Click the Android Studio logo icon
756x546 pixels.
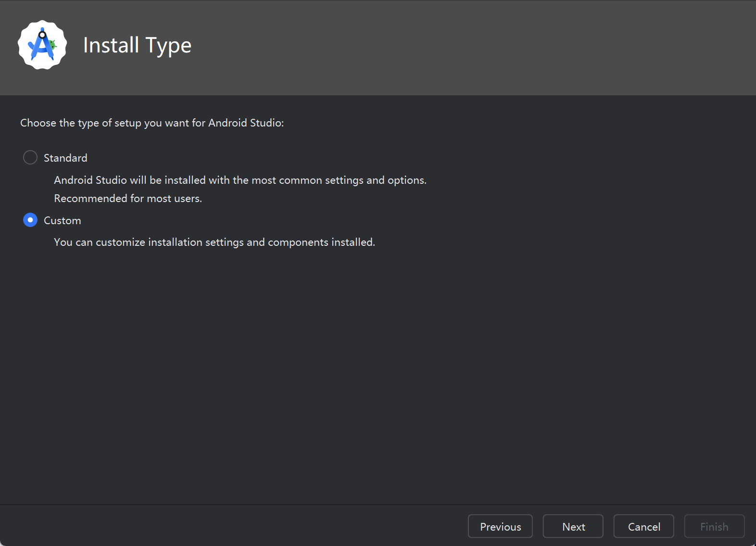pos(42,45)
